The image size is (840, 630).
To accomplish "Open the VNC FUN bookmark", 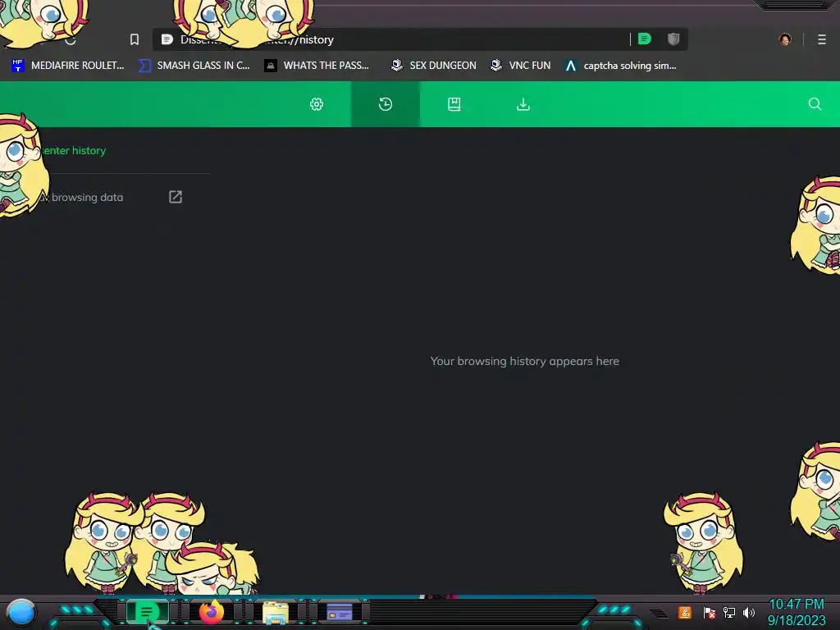I will tap(520, 66).
